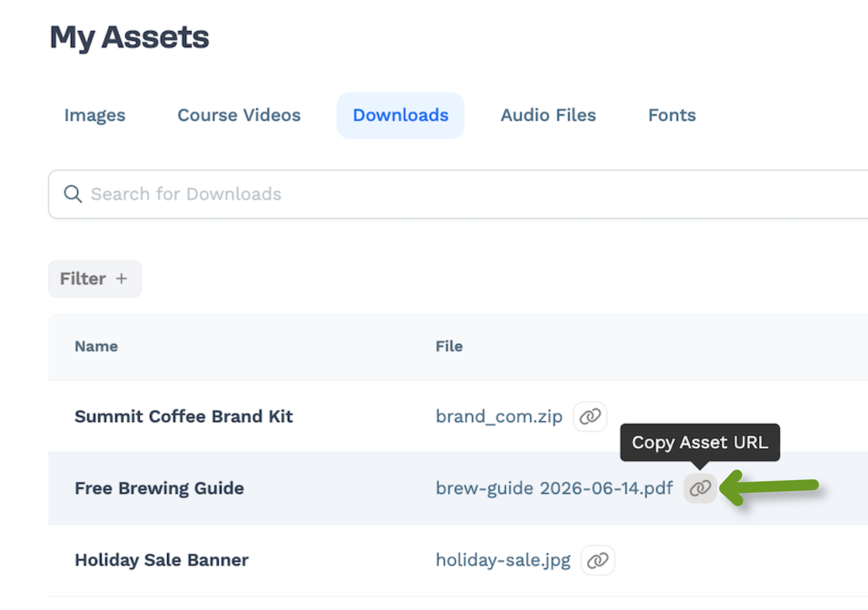Image resolution: width=868 pixels, height=610 pixels.
Task: Select the Holiday Sale Banner name
Action: (162, 560)
